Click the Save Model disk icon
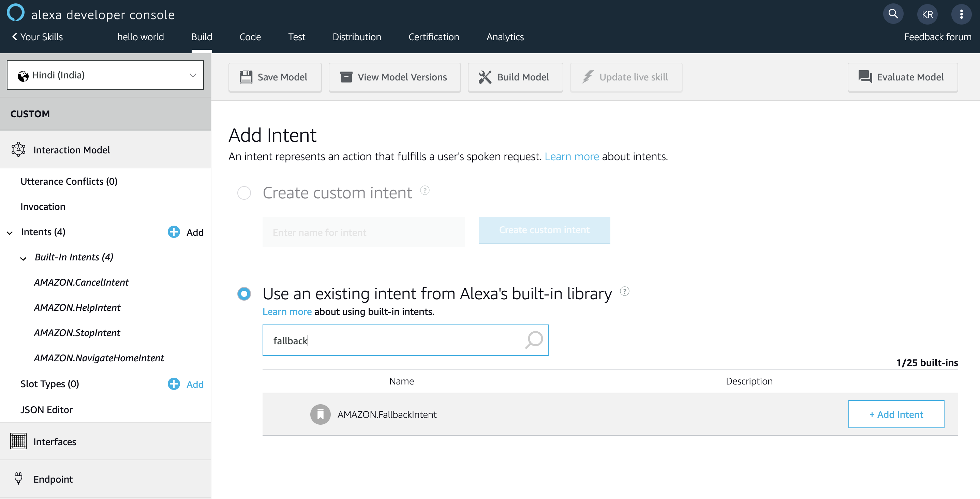Image resolution: width=980 pixels, height=499 pixels. pos(246,77)
